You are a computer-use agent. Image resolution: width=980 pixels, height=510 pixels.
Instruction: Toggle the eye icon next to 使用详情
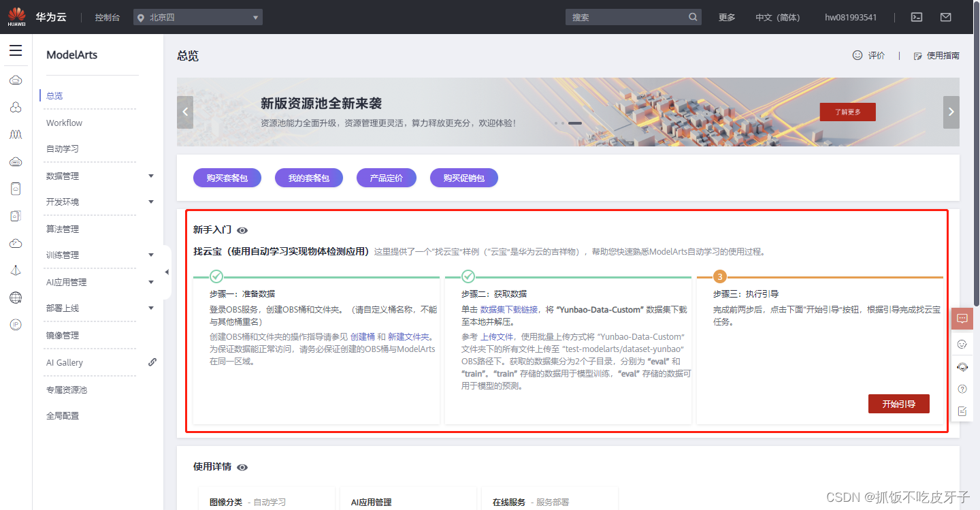242,467
